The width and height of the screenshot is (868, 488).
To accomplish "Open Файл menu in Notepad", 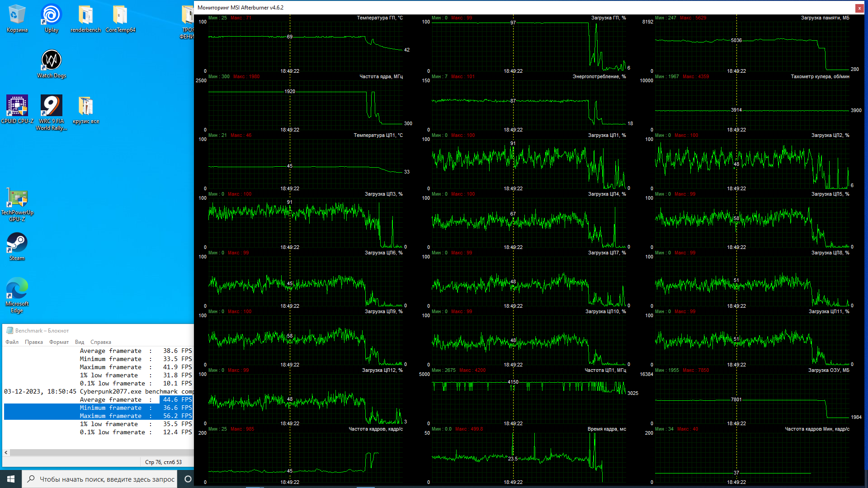I will coord(12,342).
